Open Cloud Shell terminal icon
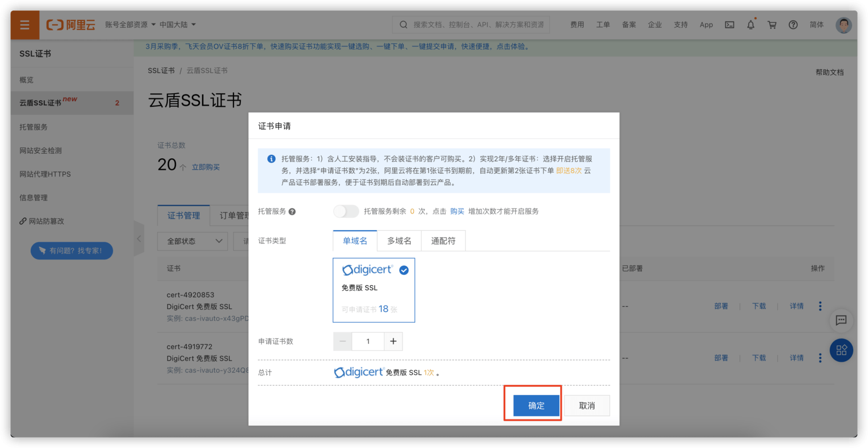The width and height of the screenshot is (868, 448). point(729,25)
